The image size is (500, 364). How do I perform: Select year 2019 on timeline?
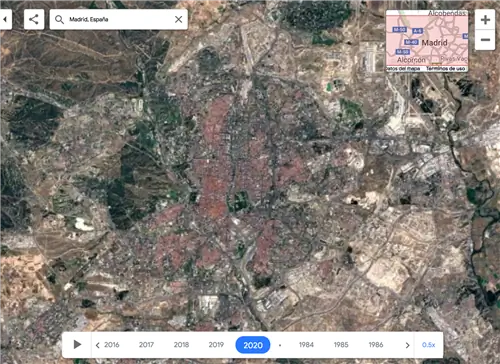(x=216, y=345)
